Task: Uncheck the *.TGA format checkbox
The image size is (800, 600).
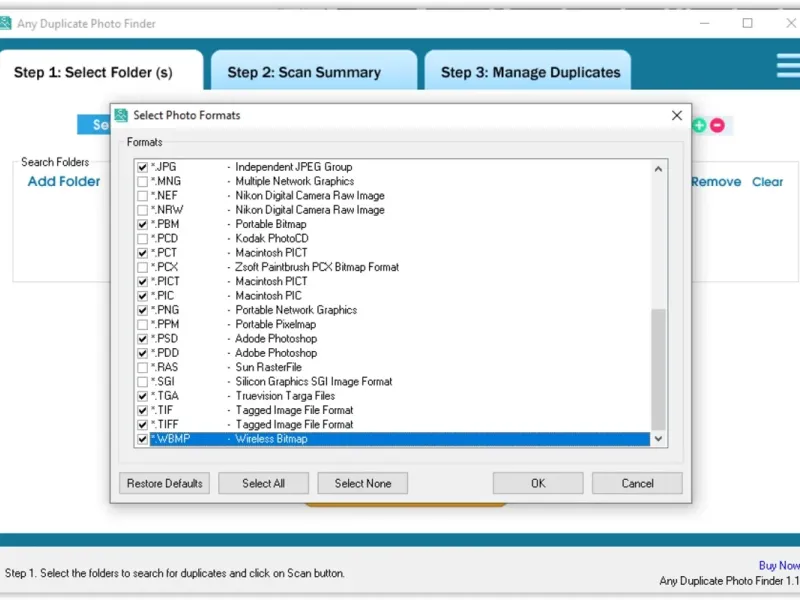Action: click(x=142, y=396)
